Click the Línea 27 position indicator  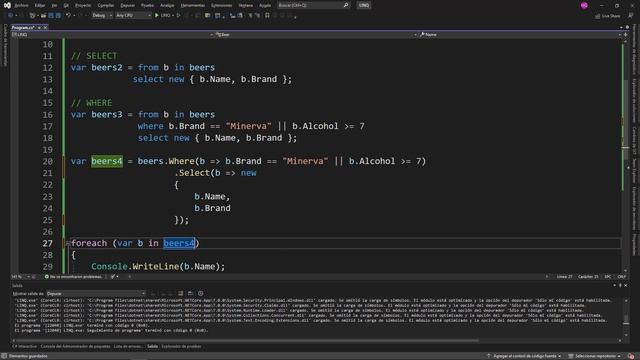point(564,277)
